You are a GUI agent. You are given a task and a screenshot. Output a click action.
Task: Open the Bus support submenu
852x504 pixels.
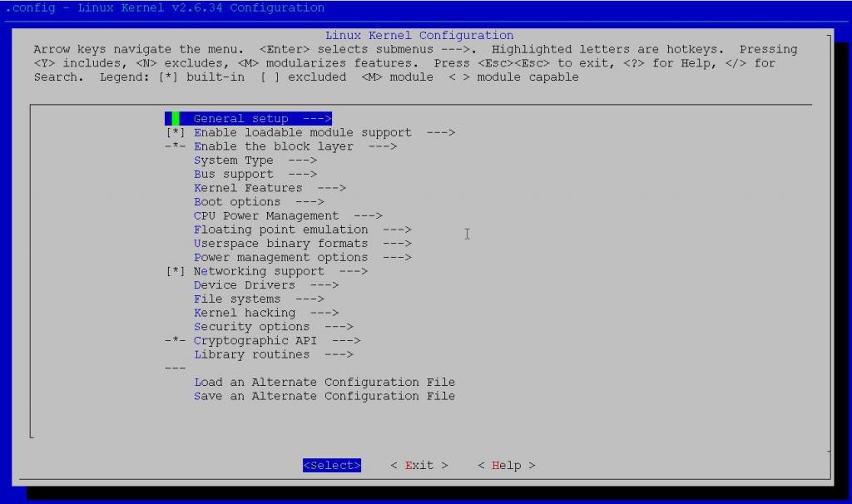255,175
